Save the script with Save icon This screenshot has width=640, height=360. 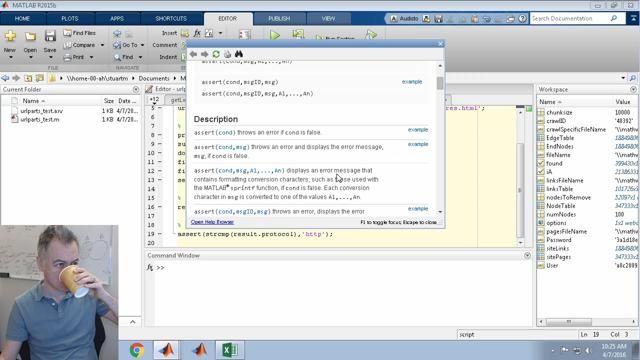tap(50, 36)
